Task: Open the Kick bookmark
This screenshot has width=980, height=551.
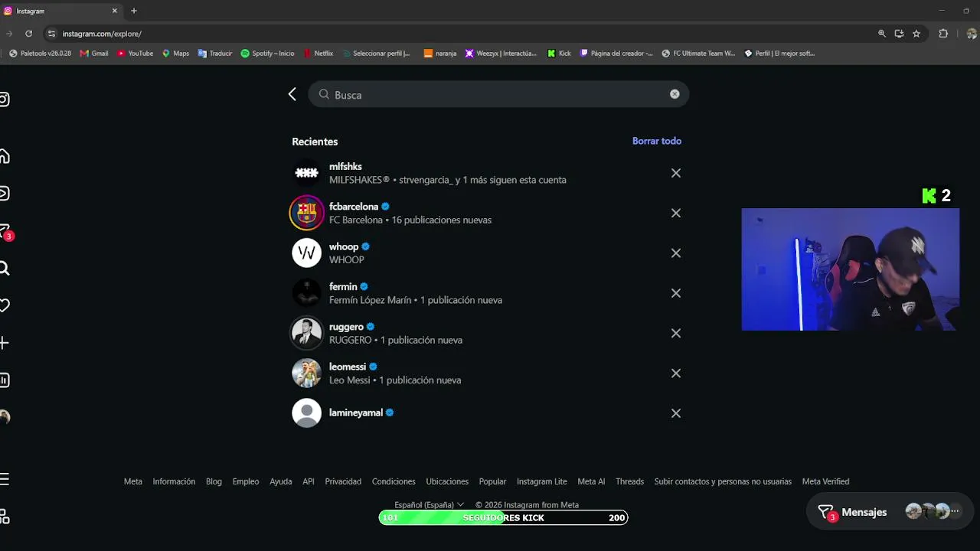Action: (559, 54)
